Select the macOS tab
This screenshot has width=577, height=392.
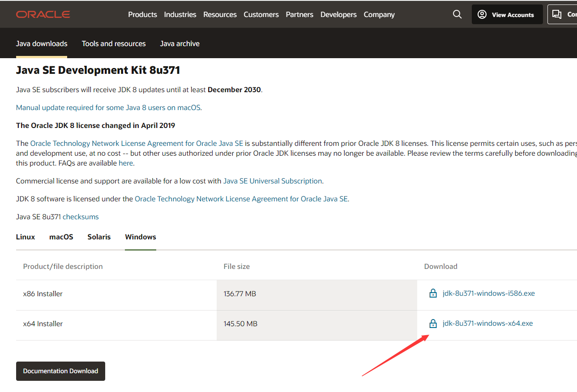[61, 237]
